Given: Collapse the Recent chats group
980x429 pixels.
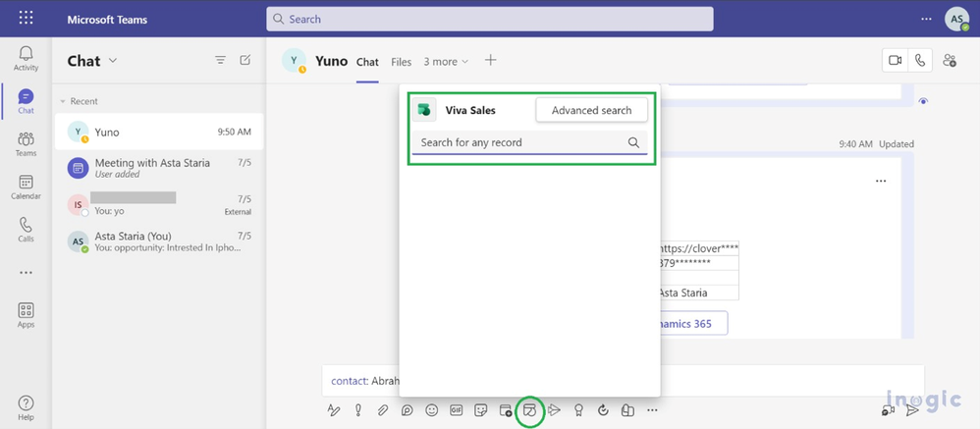Looking at the screenshot, I should point(63,101).
